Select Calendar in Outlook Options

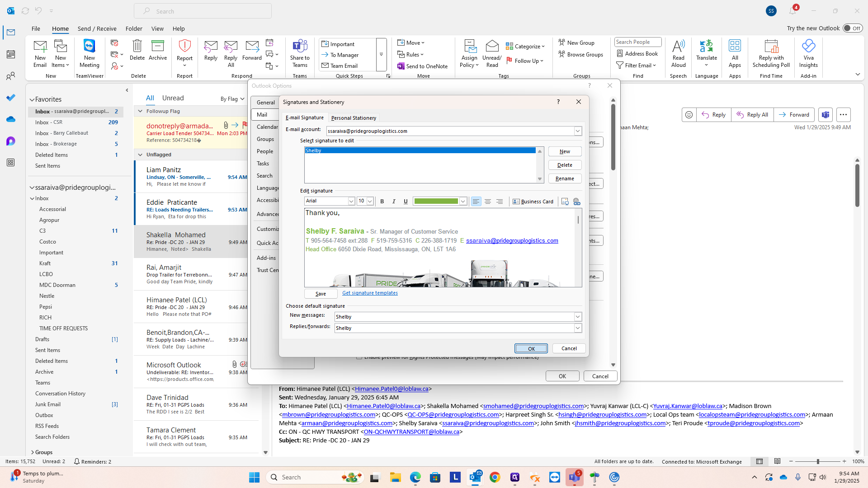coord(267,127)
